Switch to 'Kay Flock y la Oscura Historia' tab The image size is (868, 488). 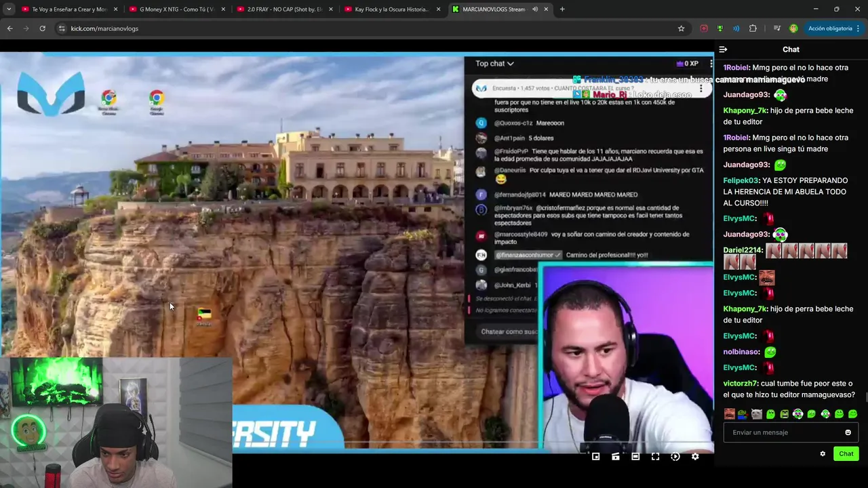coord(392,9)
